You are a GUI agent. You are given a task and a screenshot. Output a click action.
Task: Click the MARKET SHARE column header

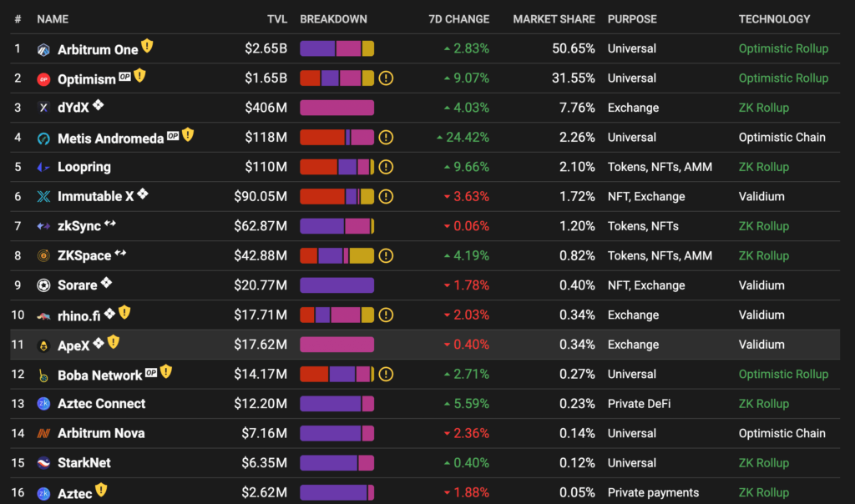(x=554, y=19)
